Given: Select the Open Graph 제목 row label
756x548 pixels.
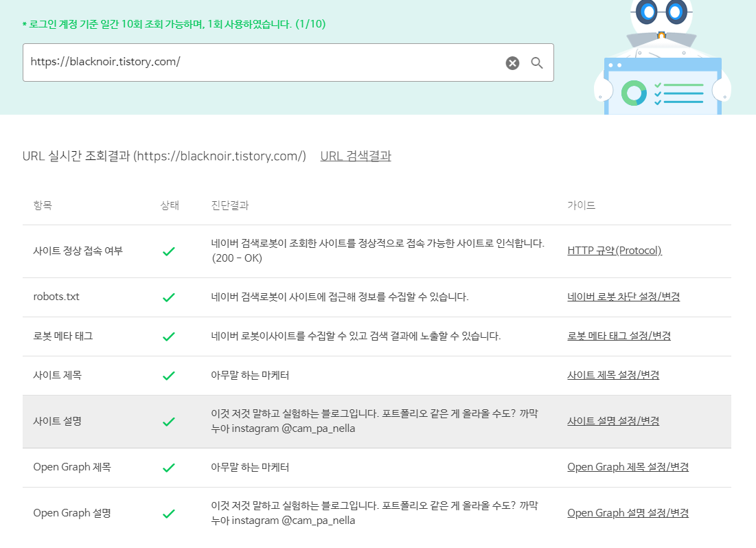Looking at the screenshot, I should [x=72, y=467].
